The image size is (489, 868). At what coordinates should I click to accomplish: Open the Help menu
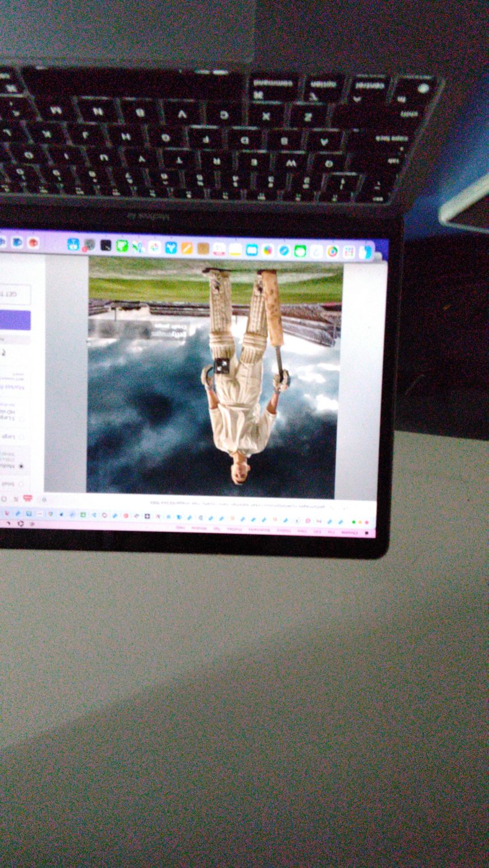[180, 527]
